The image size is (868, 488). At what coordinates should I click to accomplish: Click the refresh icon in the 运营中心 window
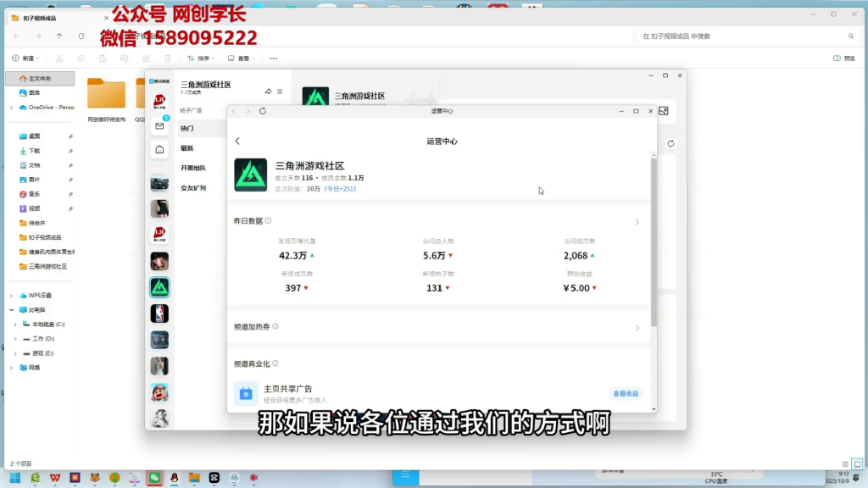[x=262, y=111]
